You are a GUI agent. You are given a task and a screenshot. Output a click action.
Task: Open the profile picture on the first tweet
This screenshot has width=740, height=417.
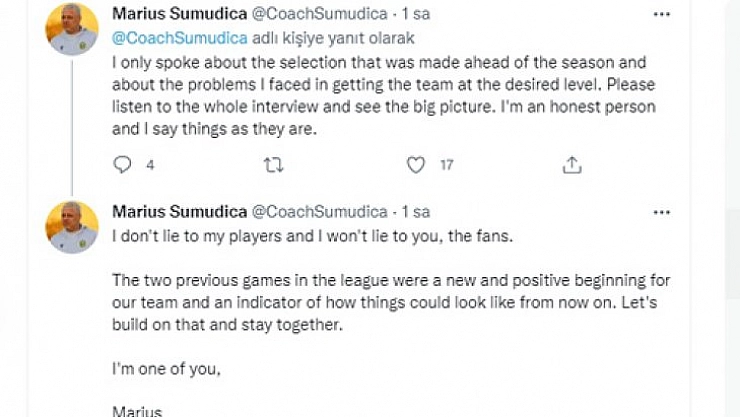(x=72, y=29)
